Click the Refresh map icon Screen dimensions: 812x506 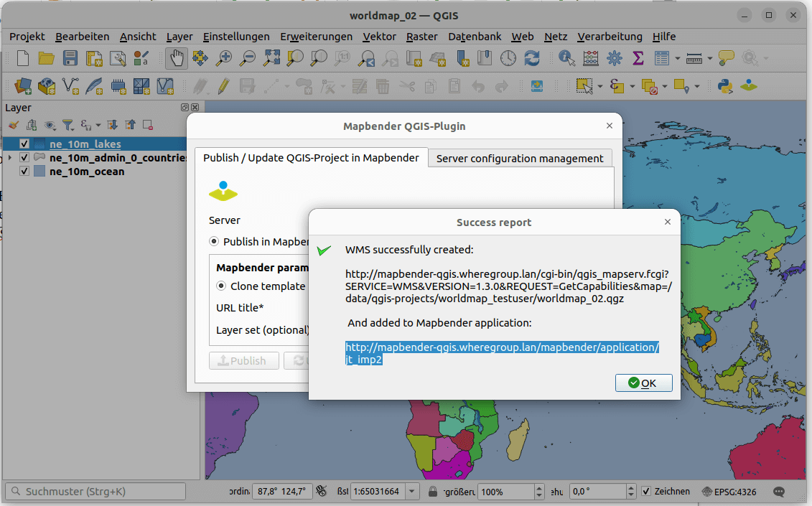tap(531, 58)
